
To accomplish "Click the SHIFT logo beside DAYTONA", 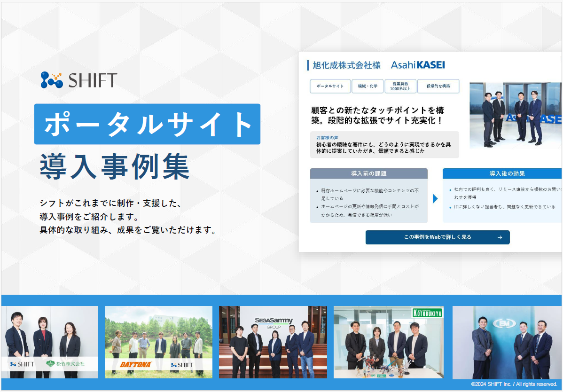I will (x=181, y=363).
